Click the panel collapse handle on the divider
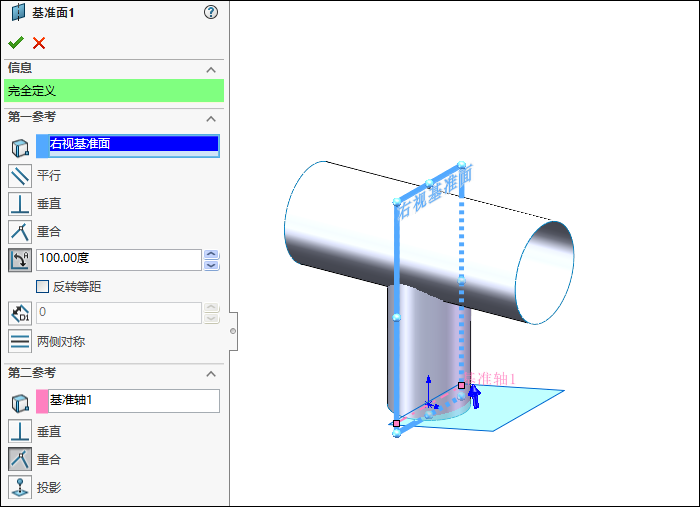The height and width of the screenshot is (507, 700). pyautogui.click(x=233, y=331)
